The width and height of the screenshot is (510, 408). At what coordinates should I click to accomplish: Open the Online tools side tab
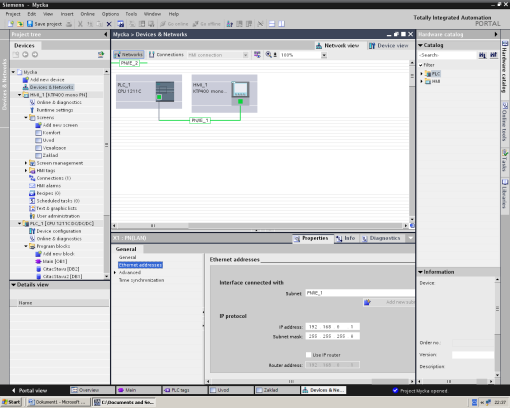[505, 122]
